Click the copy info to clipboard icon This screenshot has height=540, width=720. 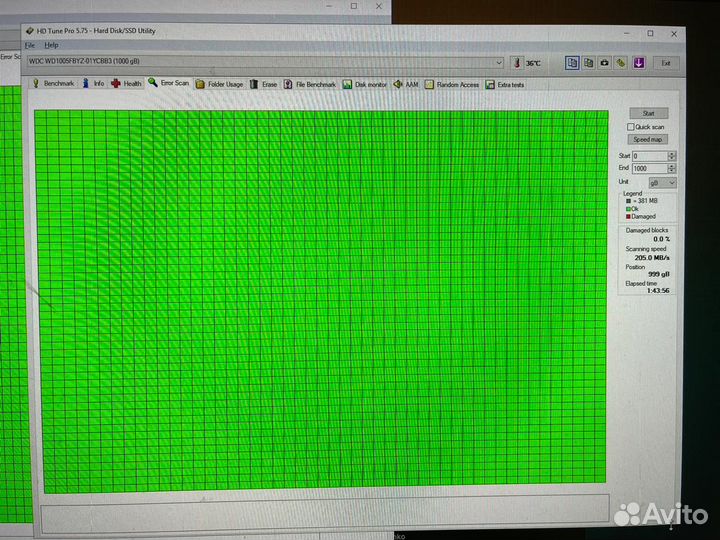tap(572, 63)
